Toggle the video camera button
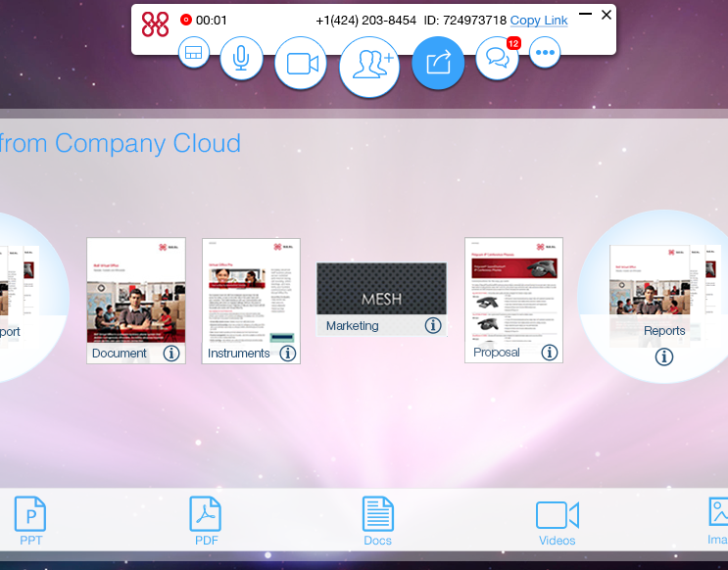This screenshot has height=570, width=728. coord(301,63)
